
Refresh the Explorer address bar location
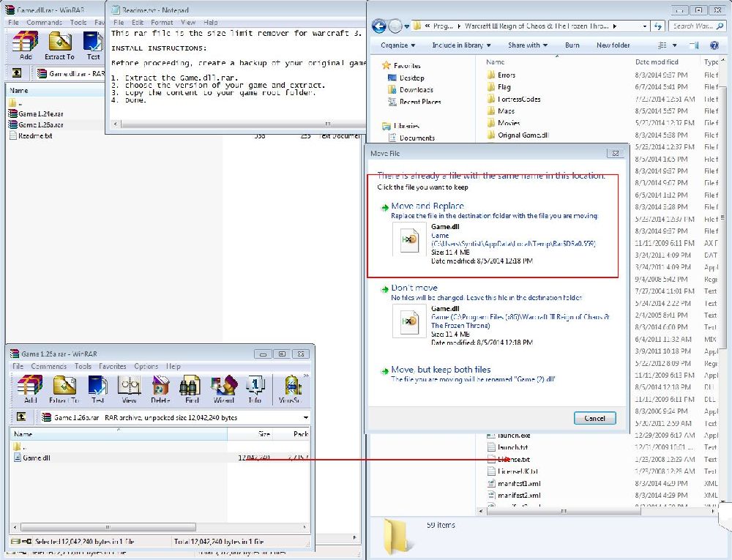click(658, 26)
